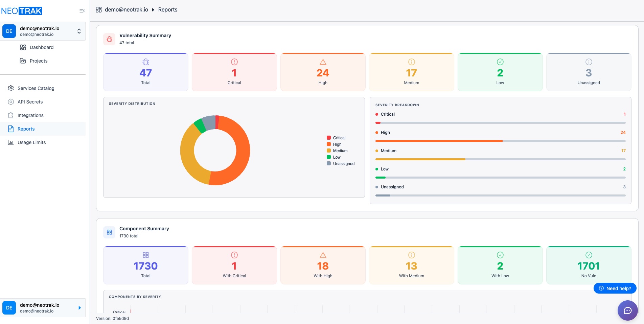Open the chat bubble widget
Screen dimensions: 644x324
click(627, 310)
